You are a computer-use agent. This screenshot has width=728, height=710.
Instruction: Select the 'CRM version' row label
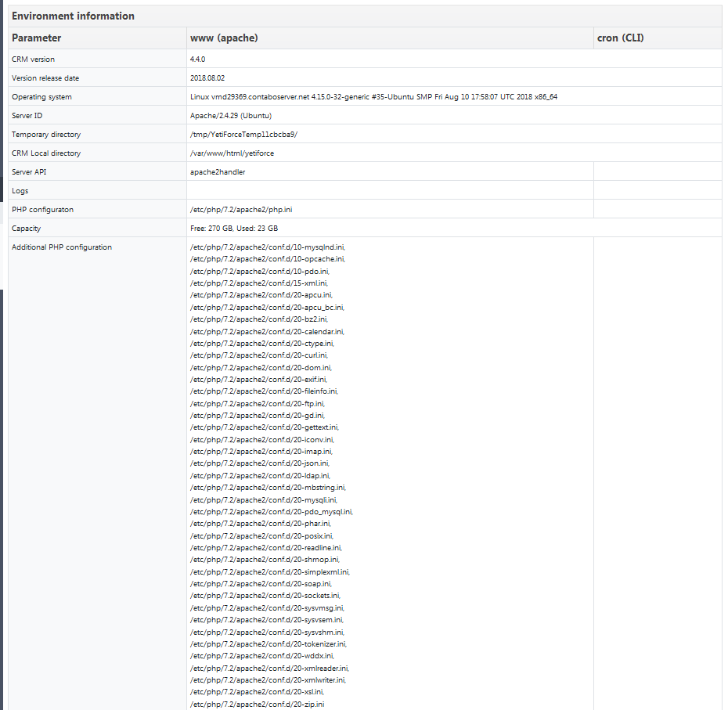(33, 59)
